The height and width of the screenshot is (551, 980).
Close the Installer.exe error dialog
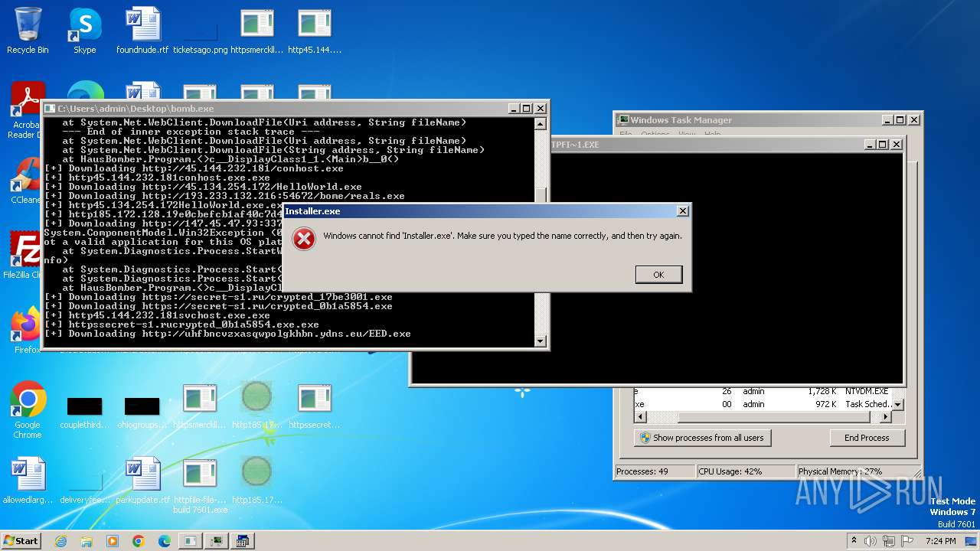682,211
